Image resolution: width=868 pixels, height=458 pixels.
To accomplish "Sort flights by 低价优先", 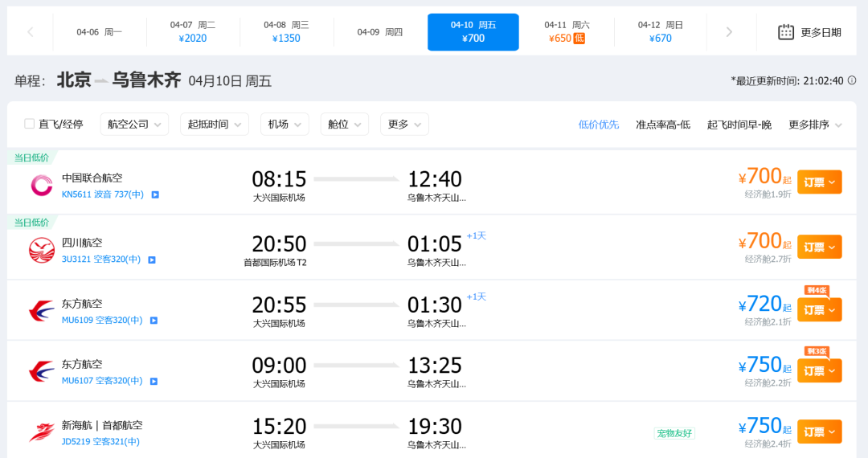I will (x=599, y=125).
